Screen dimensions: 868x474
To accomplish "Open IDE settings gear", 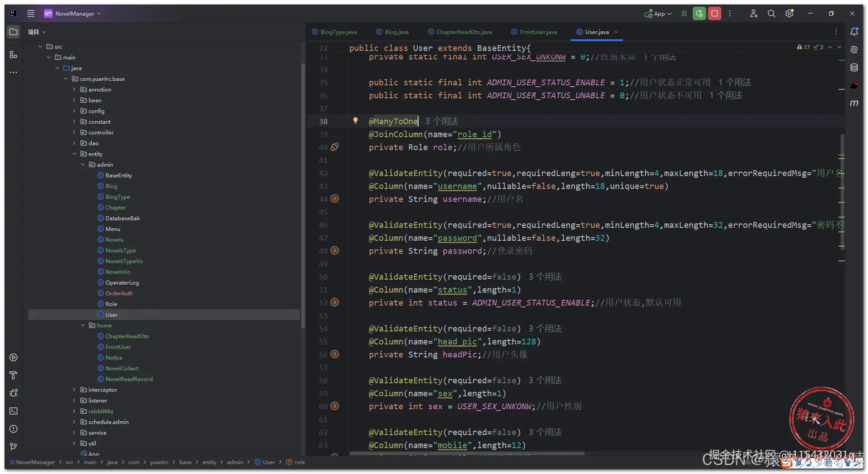I will pos(789,13).
